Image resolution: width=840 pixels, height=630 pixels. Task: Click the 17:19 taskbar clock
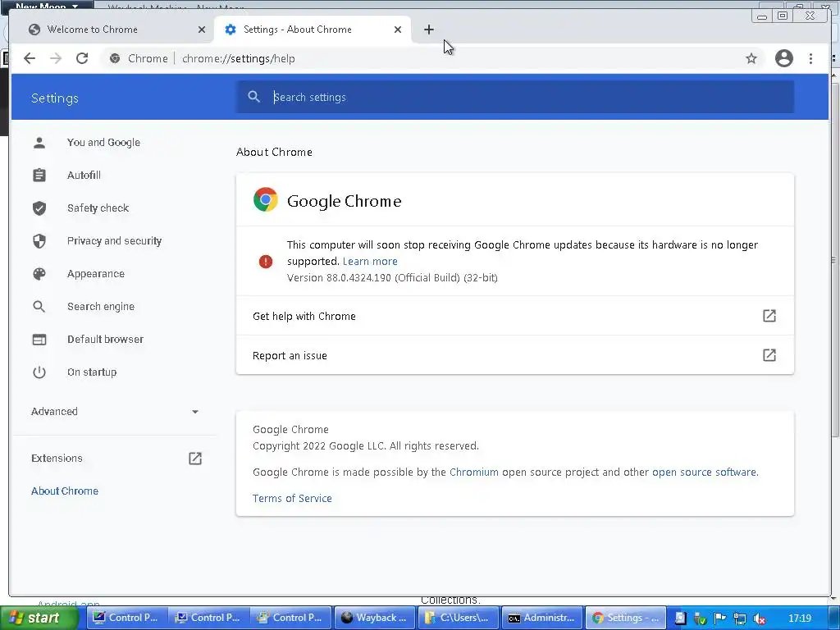[800, 619]
